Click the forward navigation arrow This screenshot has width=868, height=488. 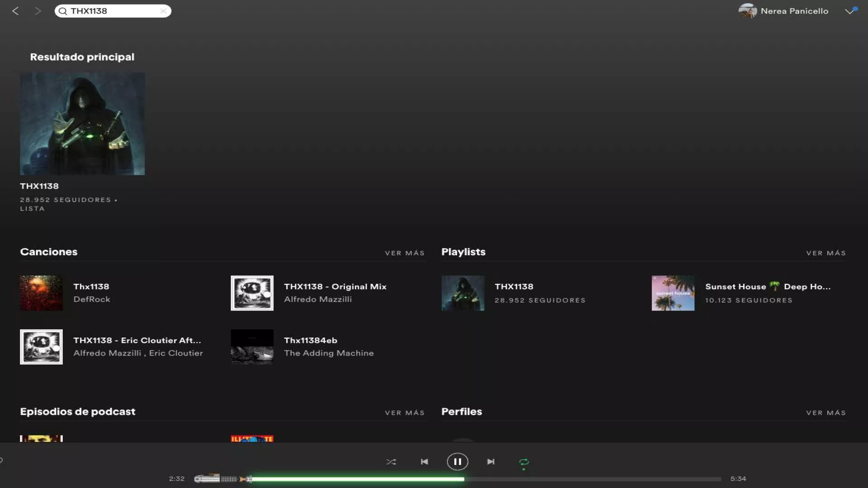38,11
